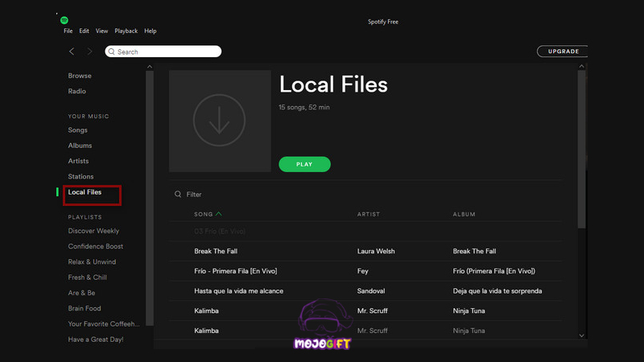Sort by ALBUM column header
The width and height of the screenshot is (644, 362).
click(464, 214)
